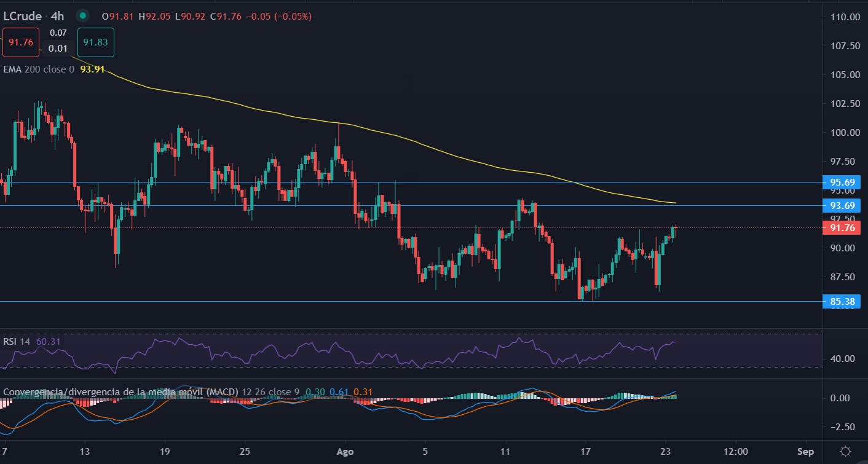The image size is (868, 464).
Task: Click the red 91.76 sell price button
Action: (x=21, y=42)
